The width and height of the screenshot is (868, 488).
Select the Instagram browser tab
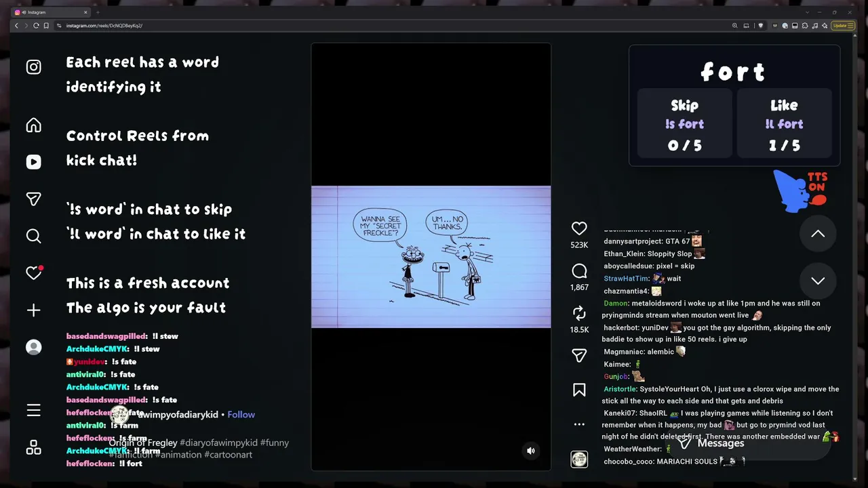[x=52, y=12]
